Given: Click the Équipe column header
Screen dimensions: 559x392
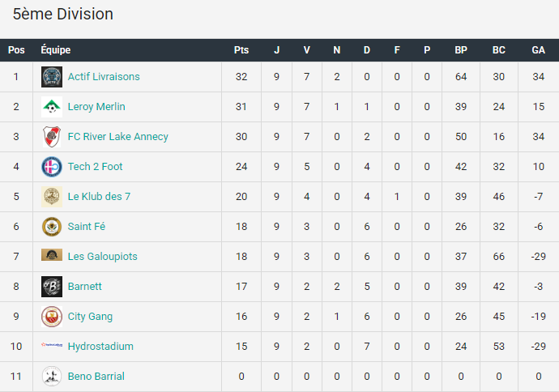Looking at the screenshot, I should click(x=56, y=49).
